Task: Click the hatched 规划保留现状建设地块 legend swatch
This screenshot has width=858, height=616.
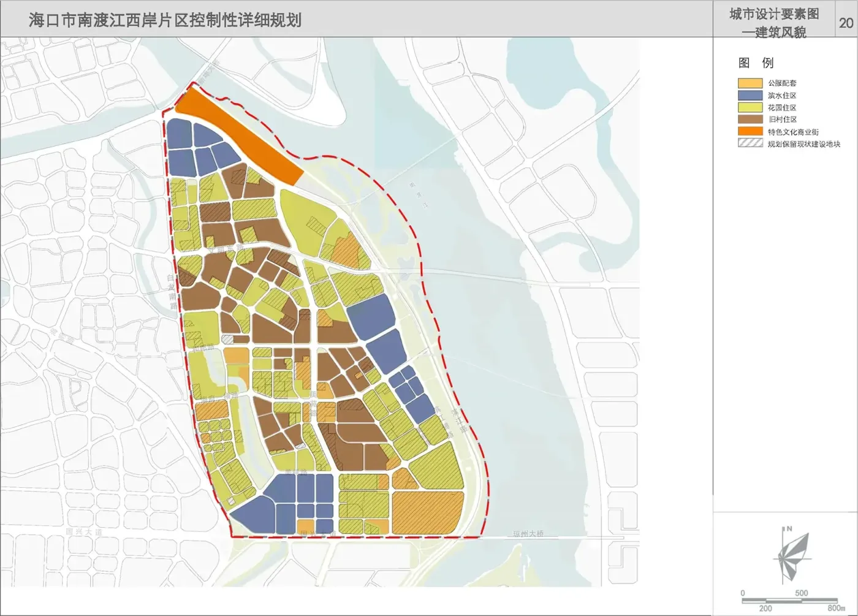Action: click(750, 143)
